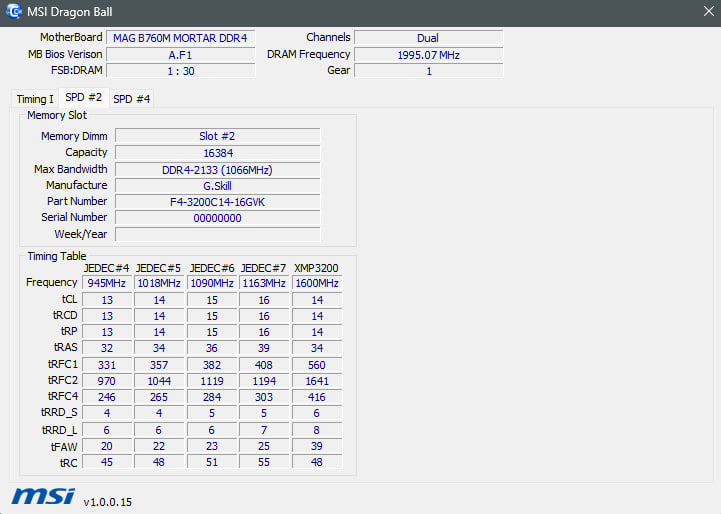This screenshot has height=514, width=721.
Task: Click the tRRD_L value 8
Action: [317, 430]
